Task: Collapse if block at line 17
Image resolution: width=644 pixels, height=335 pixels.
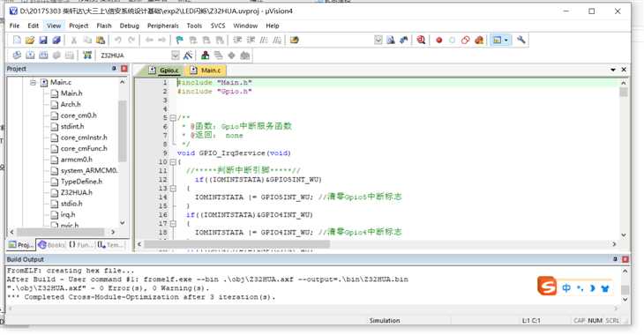Action: point(173,224)
